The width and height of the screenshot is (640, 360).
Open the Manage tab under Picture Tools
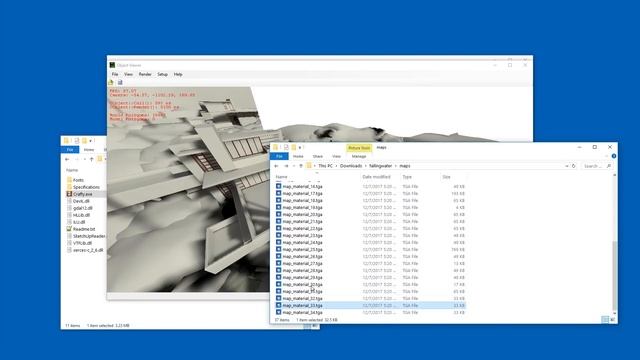pos(359,156)
